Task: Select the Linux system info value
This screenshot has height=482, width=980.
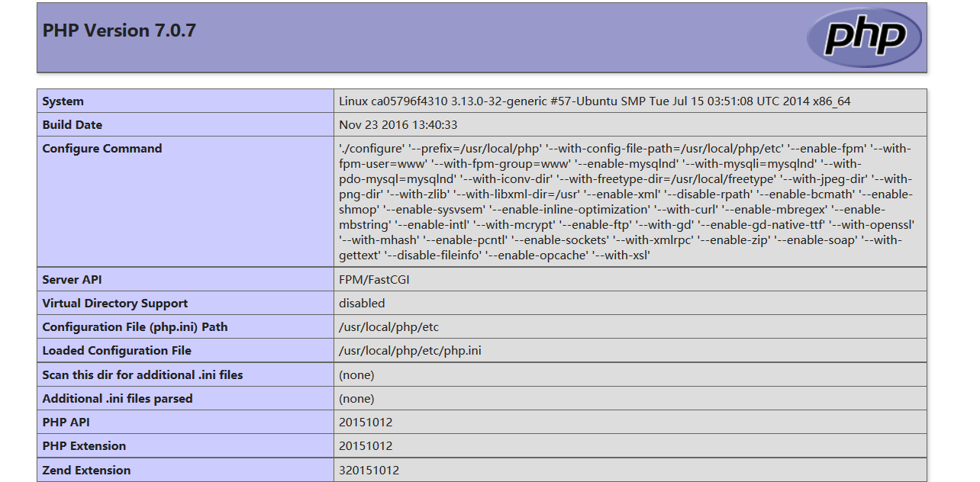Action: [594, 101]
